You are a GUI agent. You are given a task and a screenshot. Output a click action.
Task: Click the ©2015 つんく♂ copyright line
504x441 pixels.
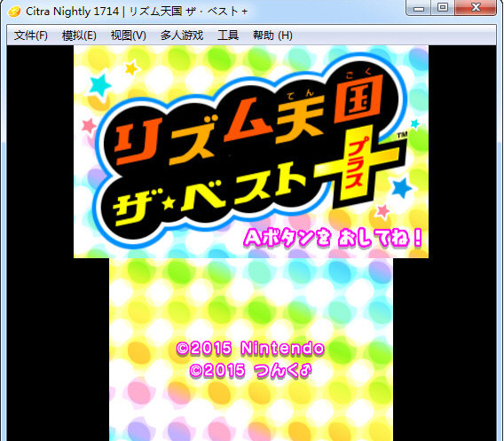250,370
